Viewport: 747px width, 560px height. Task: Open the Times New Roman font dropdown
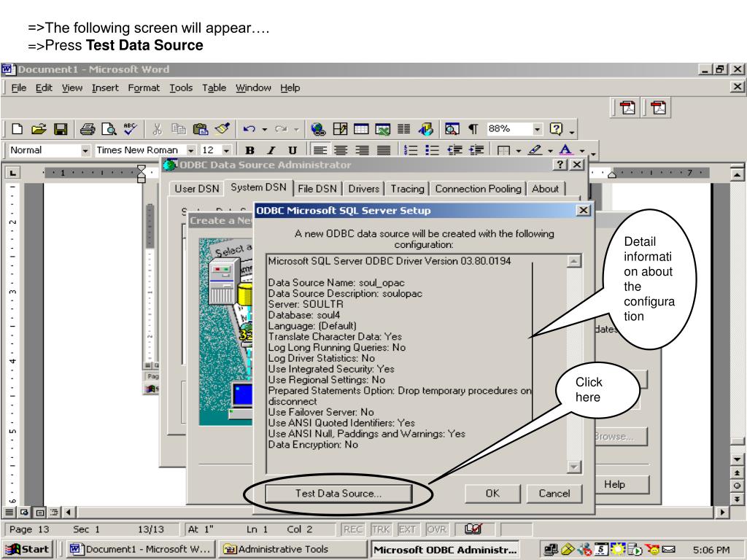(190, 151)
